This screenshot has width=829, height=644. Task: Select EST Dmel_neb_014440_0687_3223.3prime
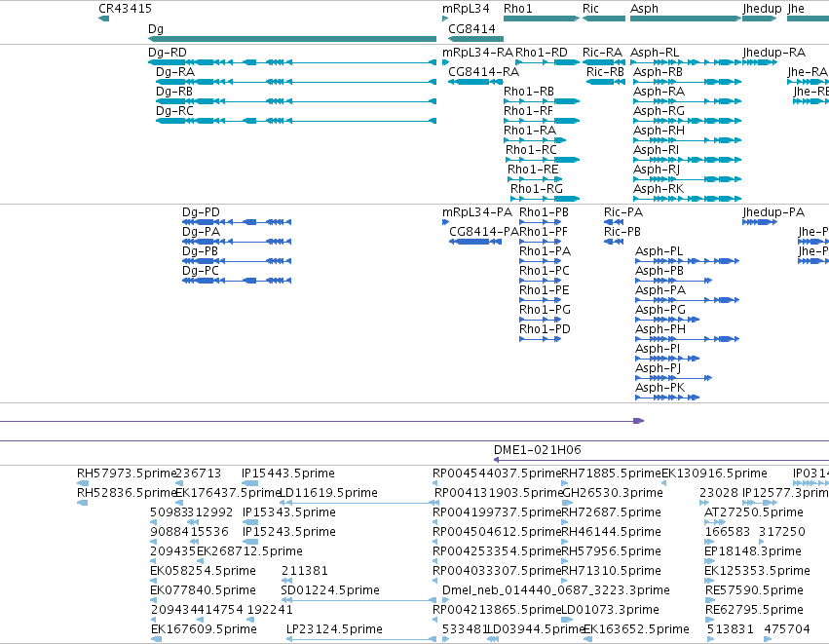446,600
